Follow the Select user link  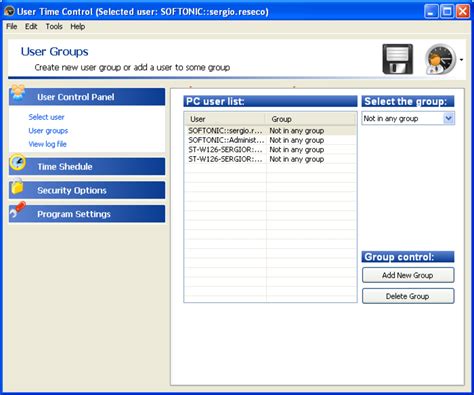(x=46, y=117)
